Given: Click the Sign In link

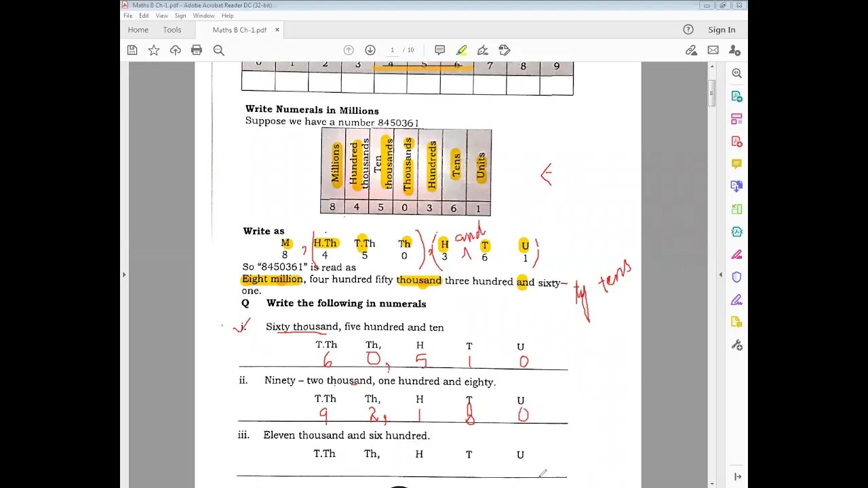Looking at the screenshot, I should pos(722,30).
